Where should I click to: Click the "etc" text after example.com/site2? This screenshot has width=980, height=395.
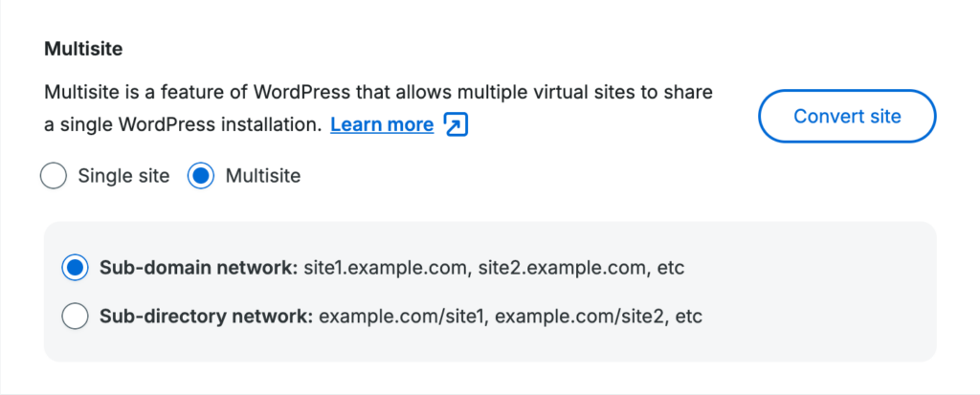689,316
